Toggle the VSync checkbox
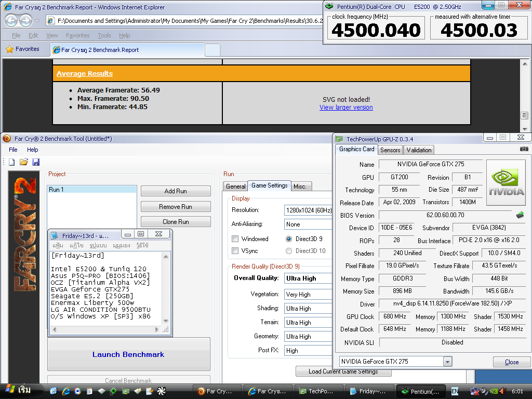This screenshot has height=399, width=532. (235, 251)
